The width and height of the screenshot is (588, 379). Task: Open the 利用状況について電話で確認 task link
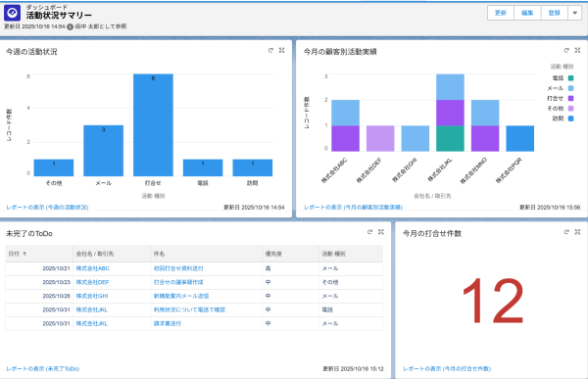pyautogui.click(x=189, y=309)
